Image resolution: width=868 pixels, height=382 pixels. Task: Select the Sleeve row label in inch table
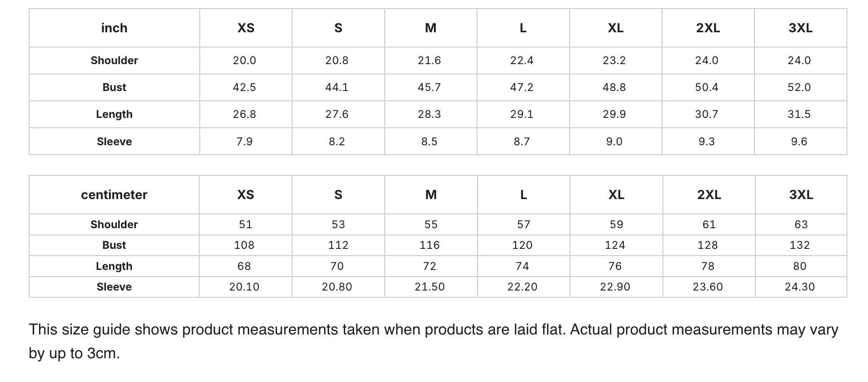[114, 141]
